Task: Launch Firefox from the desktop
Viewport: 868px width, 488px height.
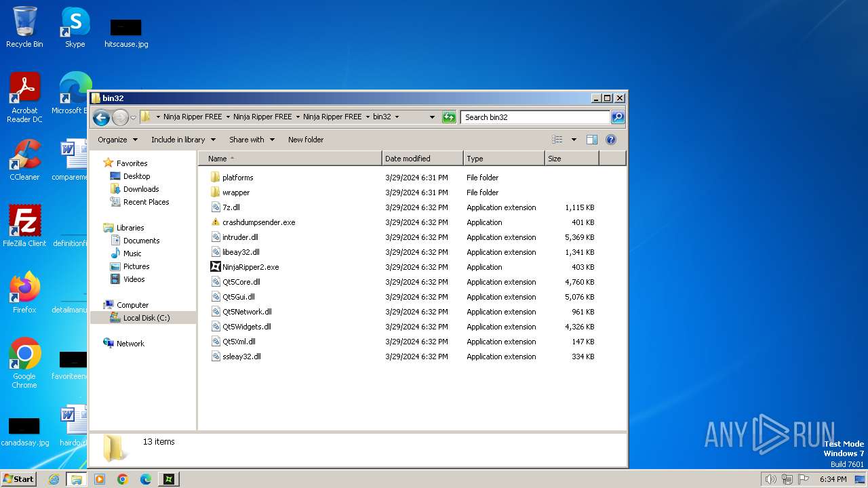Action: pos(24,293)
